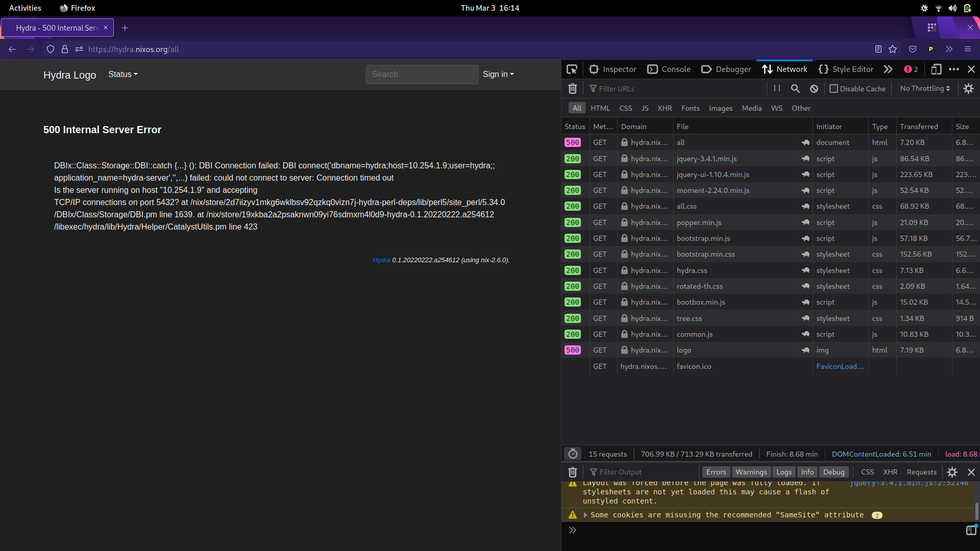This screenshot has height=551, width=980.
Task: Open reader view icon in address bar
Action: click(878, 49)
